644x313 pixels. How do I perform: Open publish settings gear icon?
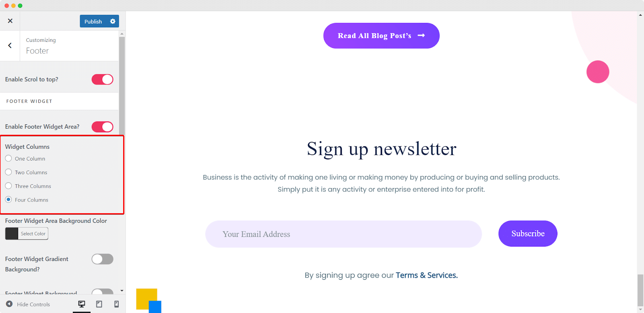pos(113,21)
